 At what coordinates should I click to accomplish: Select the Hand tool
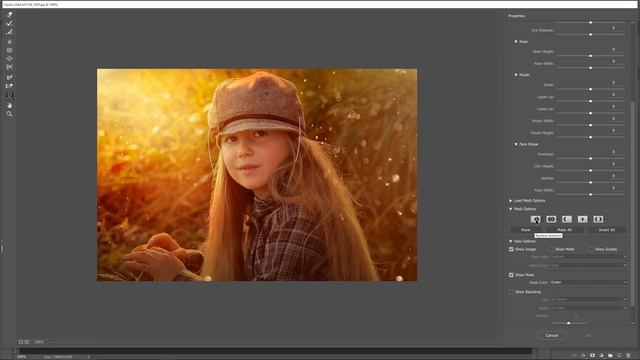pyautogui.click(x=9, y=106)
